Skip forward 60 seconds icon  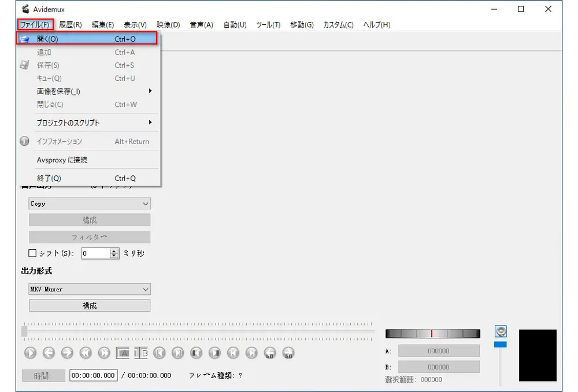[x=288, y=352]
